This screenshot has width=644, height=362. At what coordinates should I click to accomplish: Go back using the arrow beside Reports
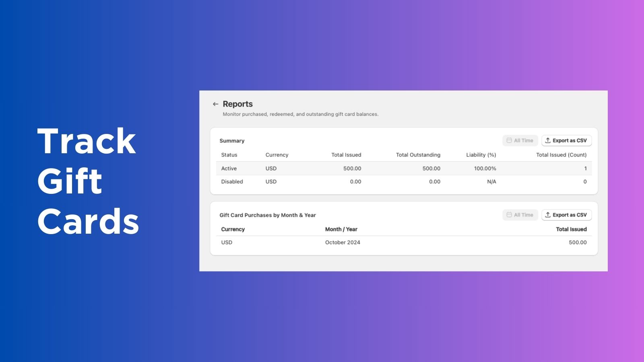(x=215, y=104)
